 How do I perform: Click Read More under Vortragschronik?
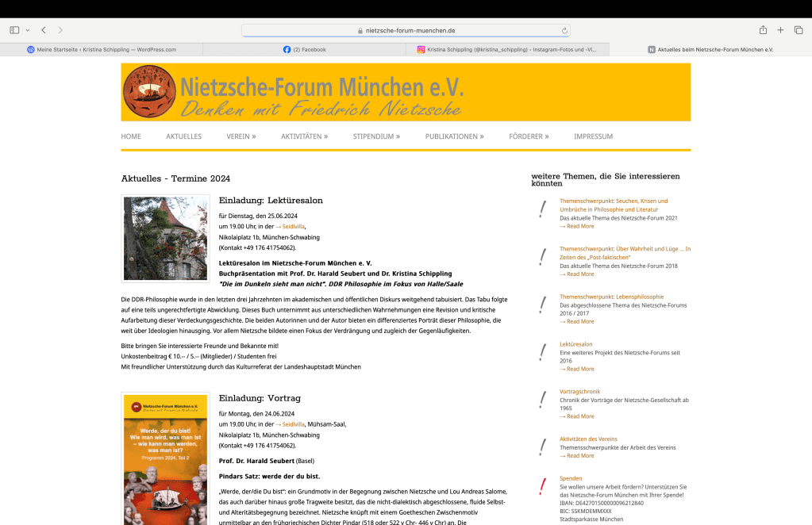coord(579,416)
